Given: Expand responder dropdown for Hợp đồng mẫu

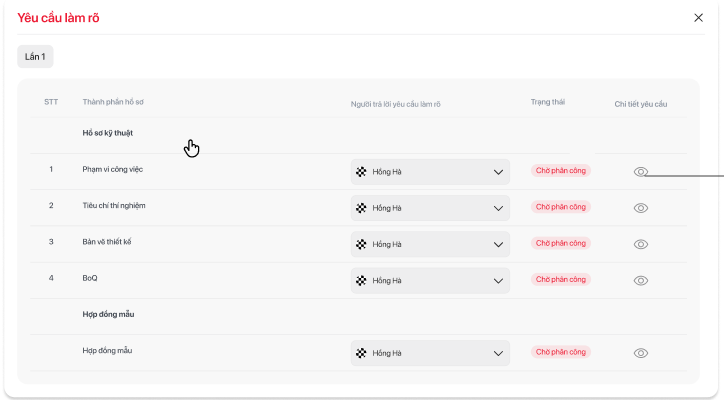Looking at the screenshot, I should tap(498, 353).
